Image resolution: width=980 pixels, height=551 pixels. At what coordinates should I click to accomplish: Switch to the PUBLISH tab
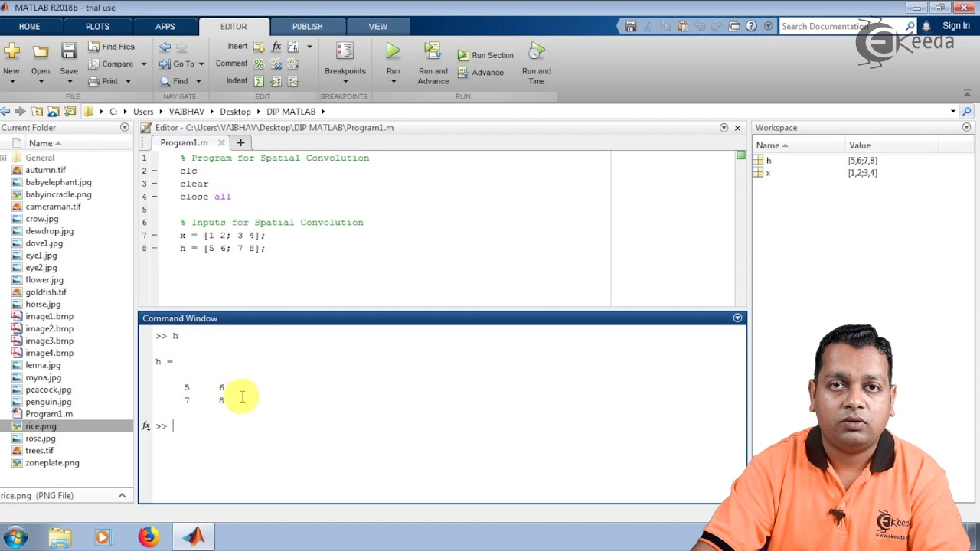[307, 26]
